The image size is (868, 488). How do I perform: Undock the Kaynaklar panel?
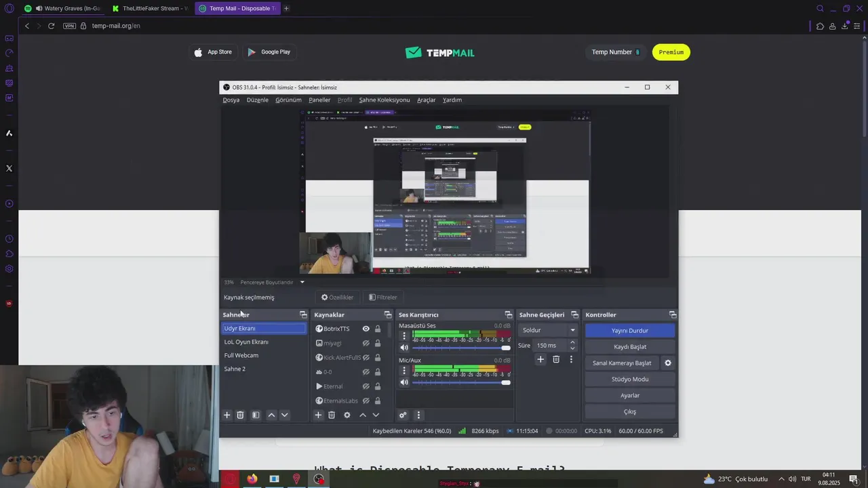[388, 314]
